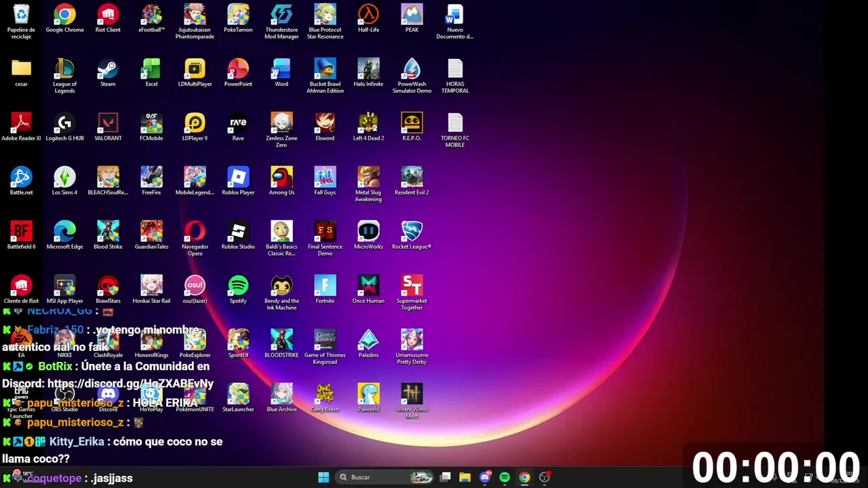Select the Halo Infinite icon

[368, 73]
